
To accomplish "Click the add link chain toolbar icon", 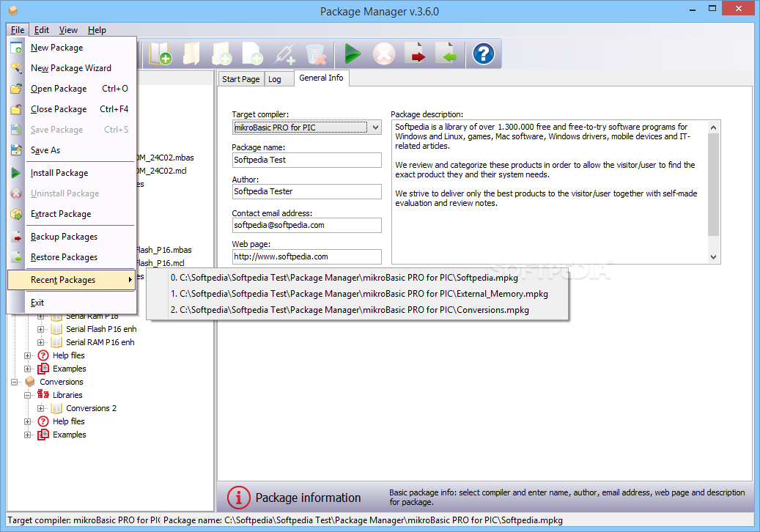I will (284, 53).
